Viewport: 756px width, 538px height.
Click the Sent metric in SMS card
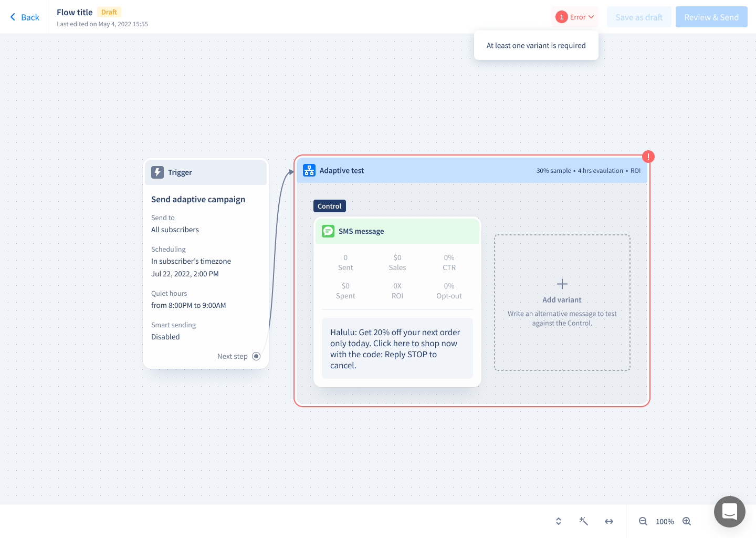coord(345,263)
